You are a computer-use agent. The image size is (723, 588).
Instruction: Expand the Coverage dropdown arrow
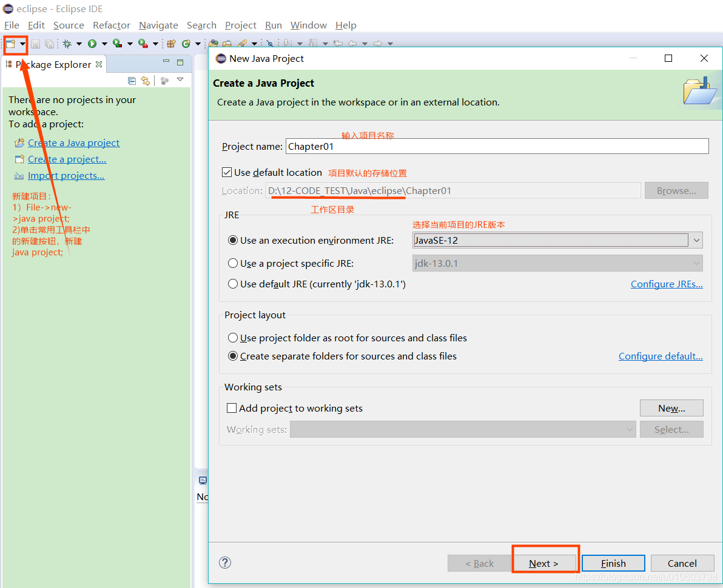(130, 44)
